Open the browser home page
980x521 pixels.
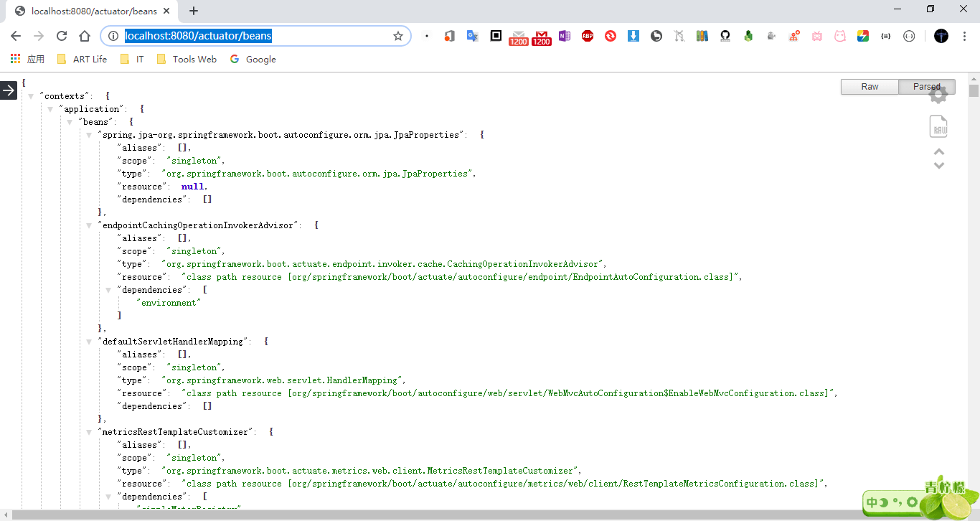tap(85, 36)
